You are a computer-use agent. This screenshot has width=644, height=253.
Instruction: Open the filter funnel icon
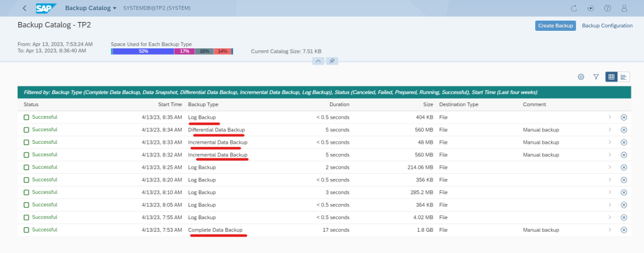pyautogui.click(x=596, y=77)
